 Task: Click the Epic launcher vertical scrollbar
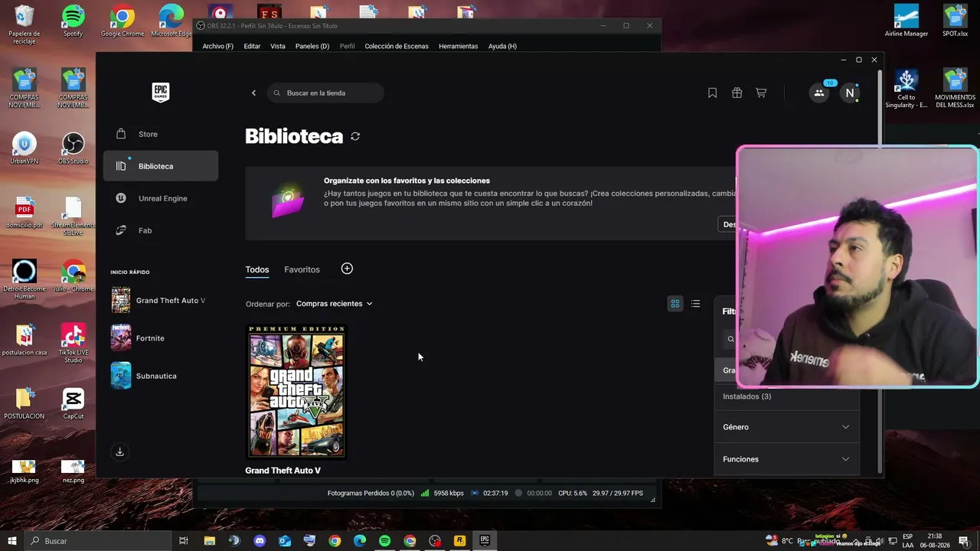click(x=880, y=272)
